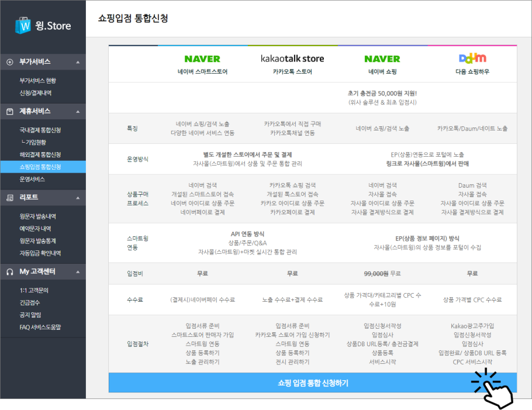The width and height of the screenshot is (532, 410).
Task: Click the headset icon beside My 고객센터
Action: click(10, 272)
